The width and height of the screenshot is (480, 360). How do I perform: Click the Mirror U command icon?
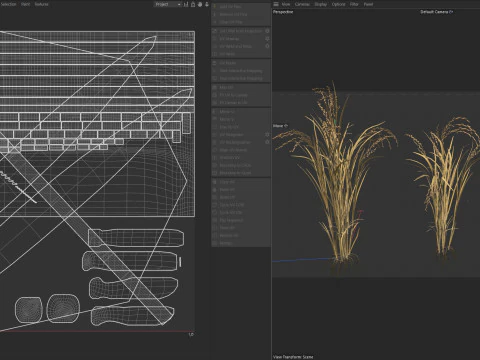tap(215, 112)
